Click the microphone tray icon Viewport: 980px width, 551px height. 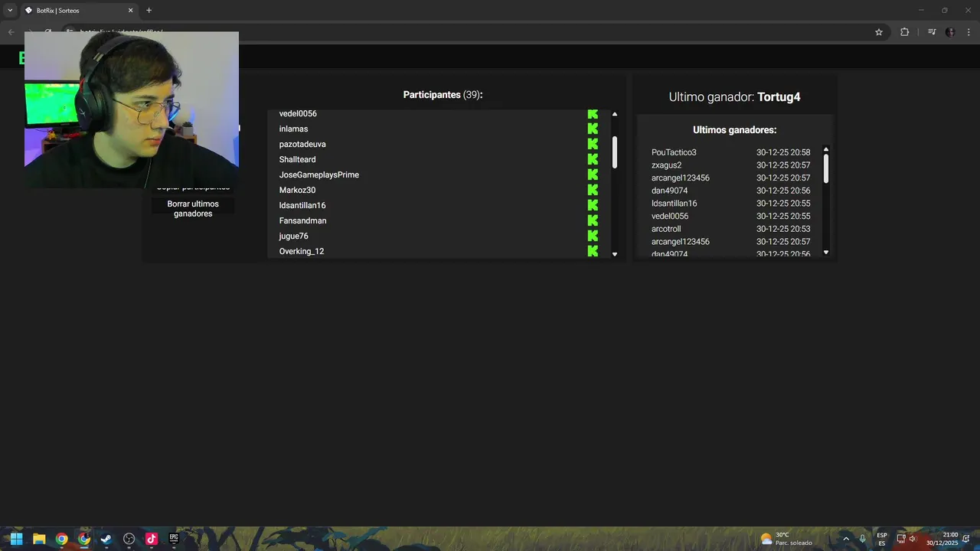pyautogui.click(x=863, y=539)
